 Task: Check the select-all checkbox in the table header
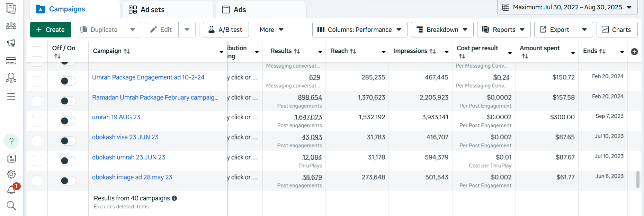point(37,52)
